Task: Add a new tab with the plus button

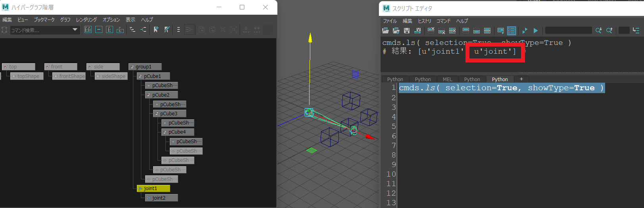Action: tap(521, 79)
